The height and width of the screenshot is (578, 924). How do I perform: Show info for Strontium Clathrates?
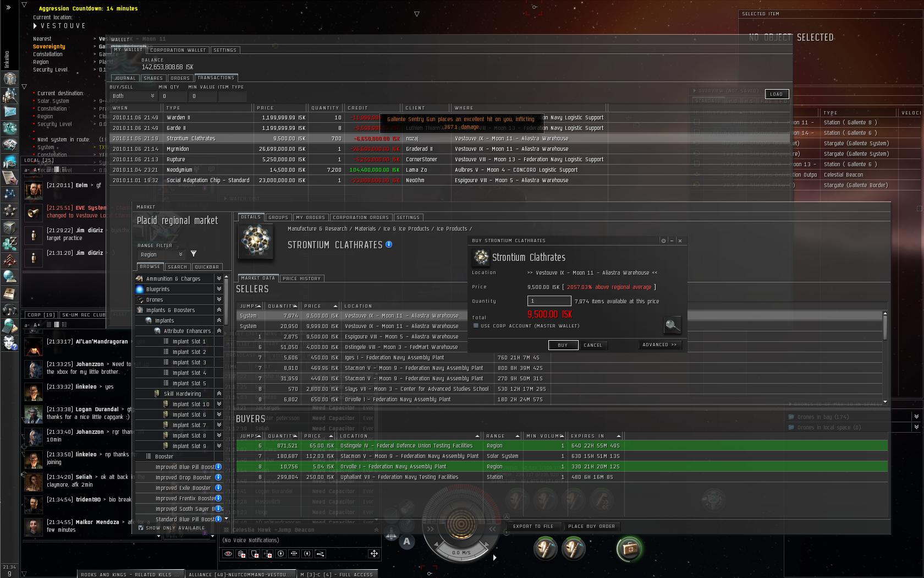pyautogui.click(x=389, y=244)
